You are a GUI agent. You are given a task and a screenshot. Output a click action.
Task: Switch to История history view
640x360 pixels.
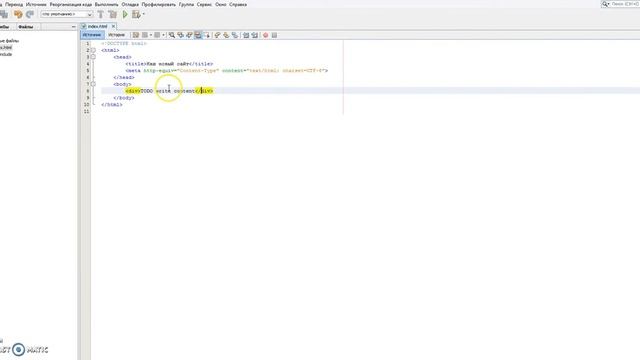116,35
